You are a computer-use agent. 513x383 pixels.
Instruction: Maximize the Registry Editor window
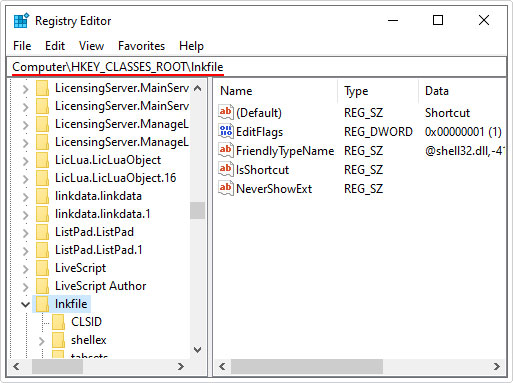438,20
